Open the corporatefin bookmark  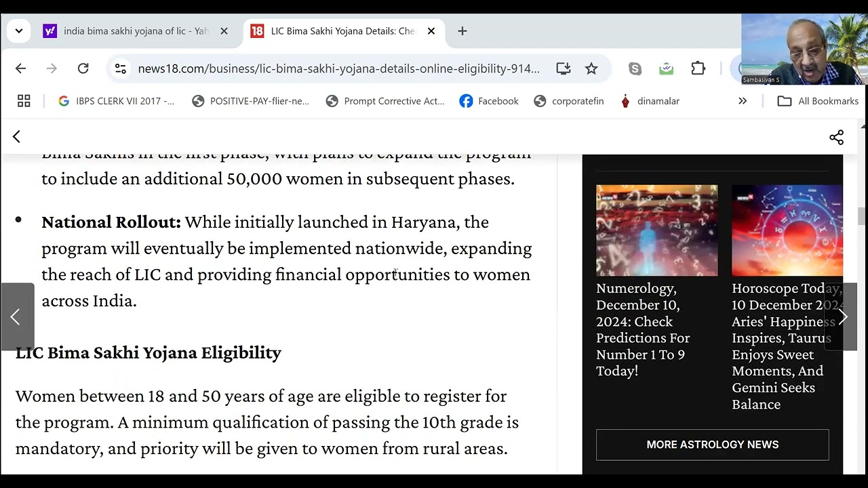click(568, 101)
